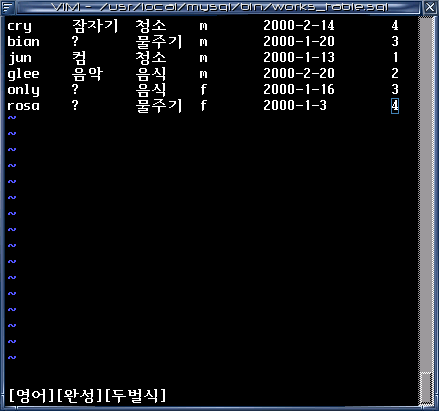The image size is (439, 411).
Task: Place cursor on the name 'cry'
Action: (x=19, y=26)
